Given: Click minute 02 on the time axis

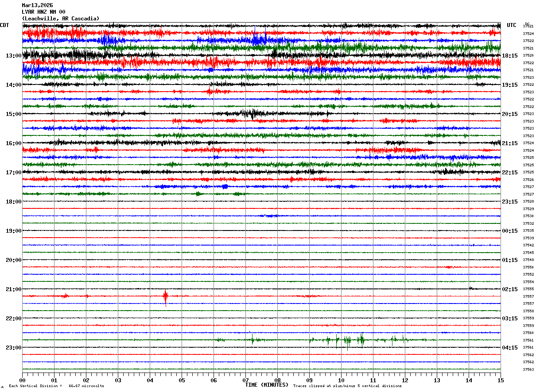Looking at the screenshot, I should pyautogui.click(x=86, y=380).
